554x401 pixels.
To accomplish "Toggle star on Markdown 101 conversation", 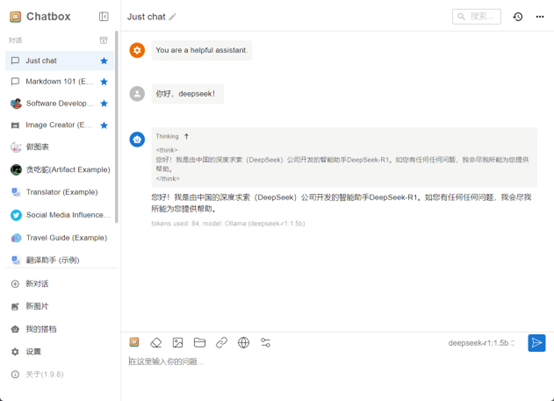I will [104, 82].
